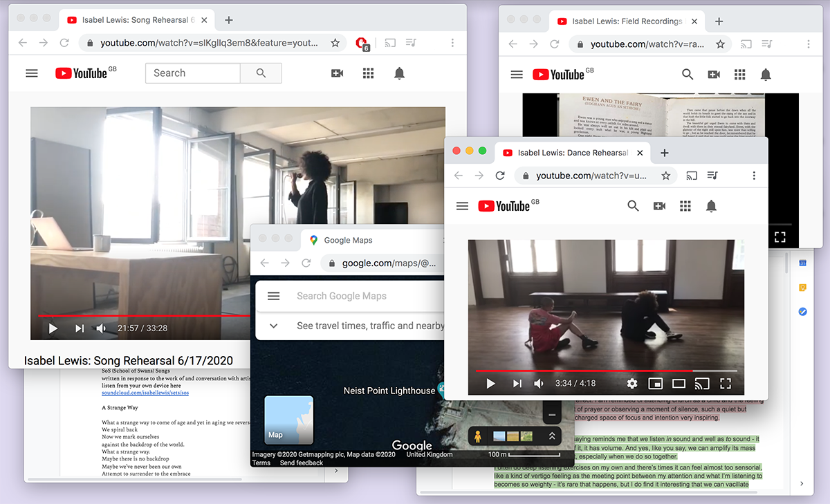Open the apps grid in the Field Recordings window
The image size is (830, 504).
click(x=740, y=74)
